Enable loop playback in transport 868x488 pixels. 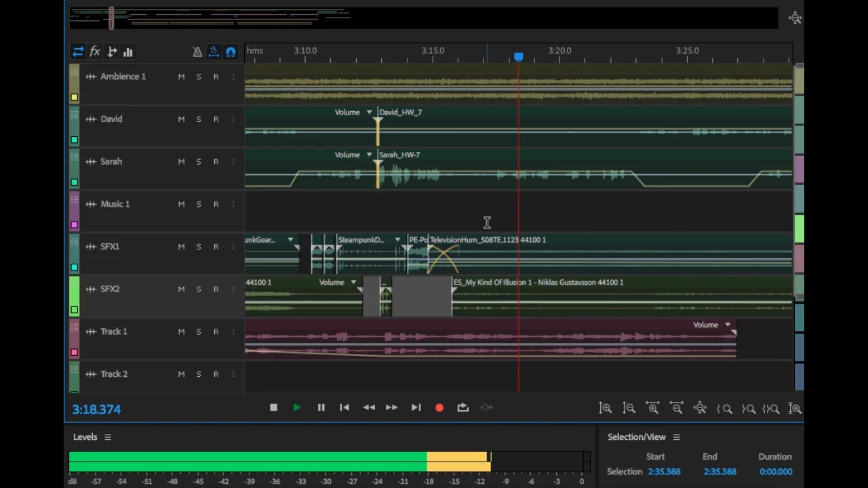point(463,408)
